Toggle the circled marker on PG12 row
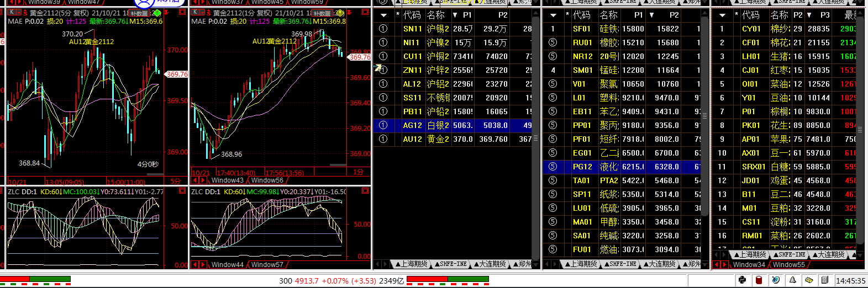The width and height of the screenshot is (868, 288). 553,167
